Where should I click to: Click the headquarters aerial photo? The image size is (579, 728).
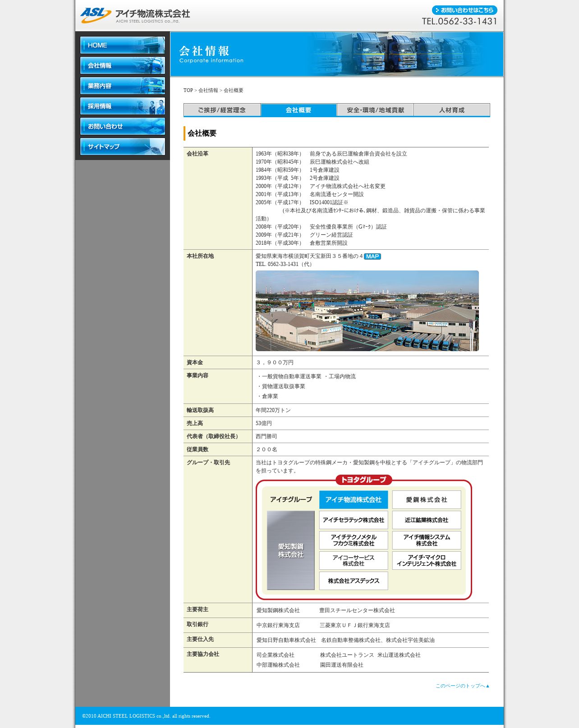(367, 311)
